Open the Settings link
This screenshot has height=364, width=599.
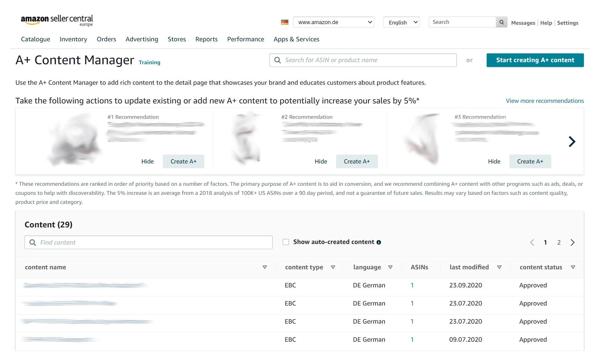pos(568,23)
